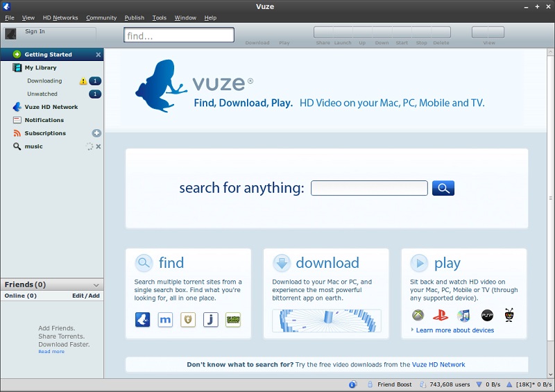Select Vuze HD Network sidebar entry
This screenshot has width=555, height=392.
[x=51, y=107]
